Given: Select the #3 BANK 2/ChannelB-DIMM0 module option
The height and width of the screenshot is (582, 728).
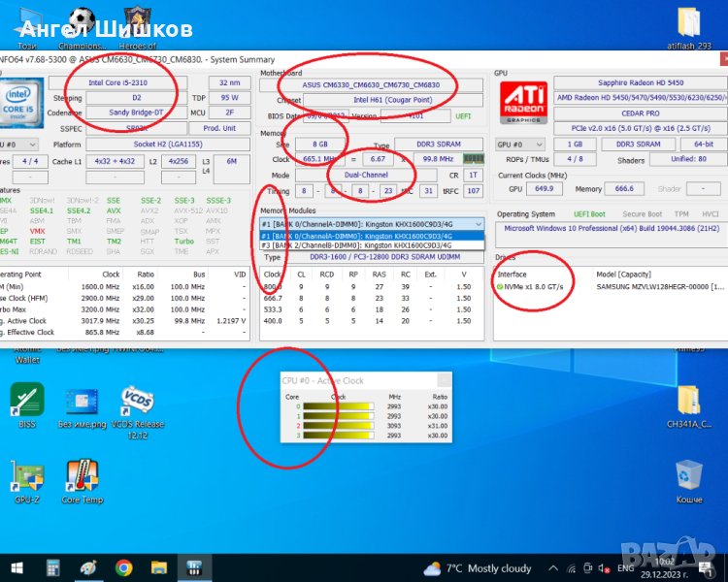Looking at the screenshot, I should (x=371, y=245).
